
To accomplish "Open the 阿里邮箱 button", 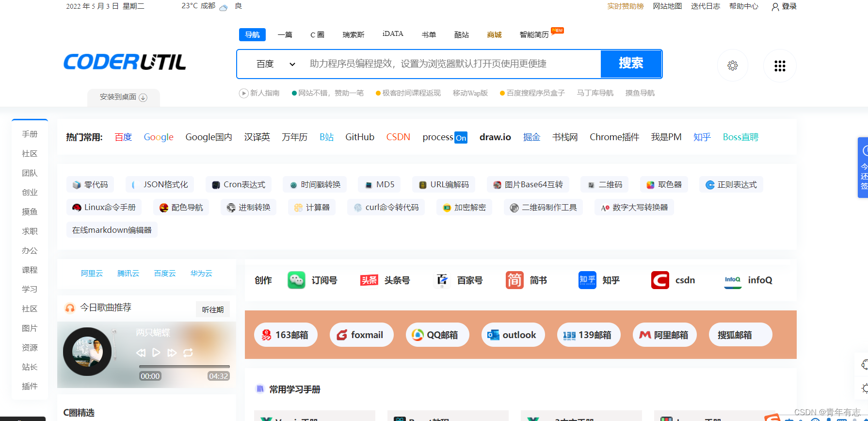I will tap(664, 335).
